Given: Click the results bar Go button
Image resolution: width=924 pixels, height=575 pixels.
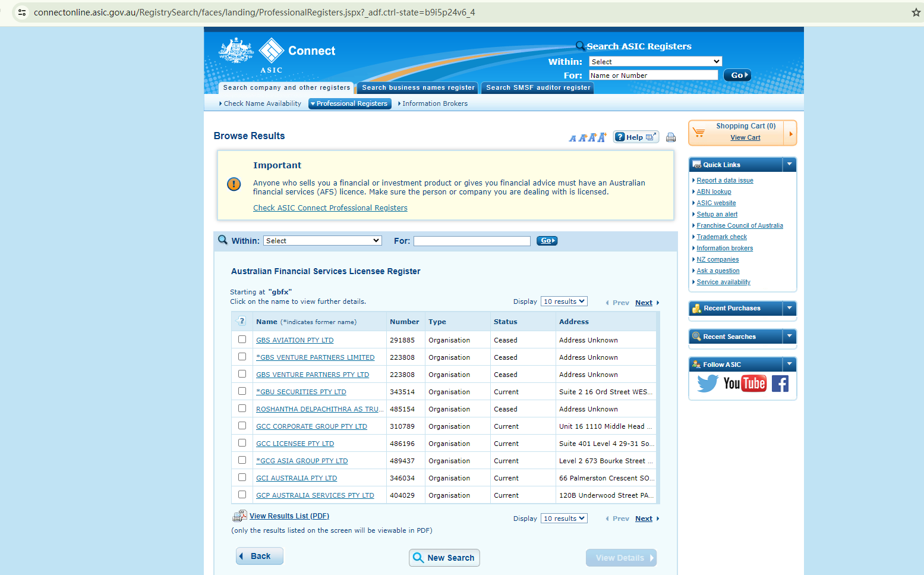Looking at the screenshot, I should tap(547, 241).
